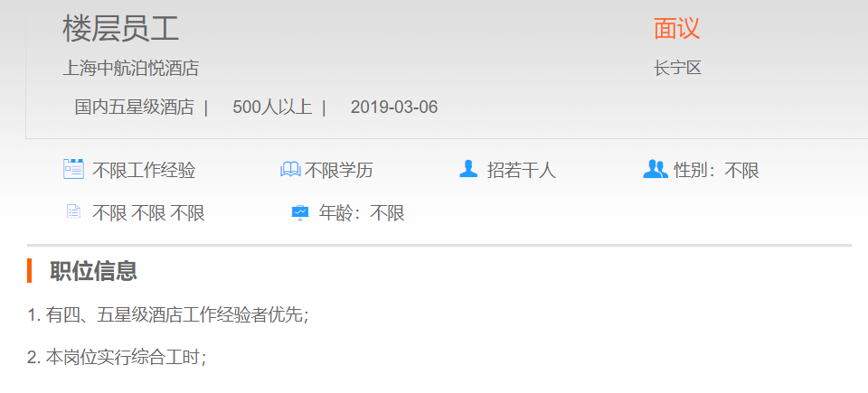Click the open book education icon
The width and height of the screenshot is (868, 393).
290,169
